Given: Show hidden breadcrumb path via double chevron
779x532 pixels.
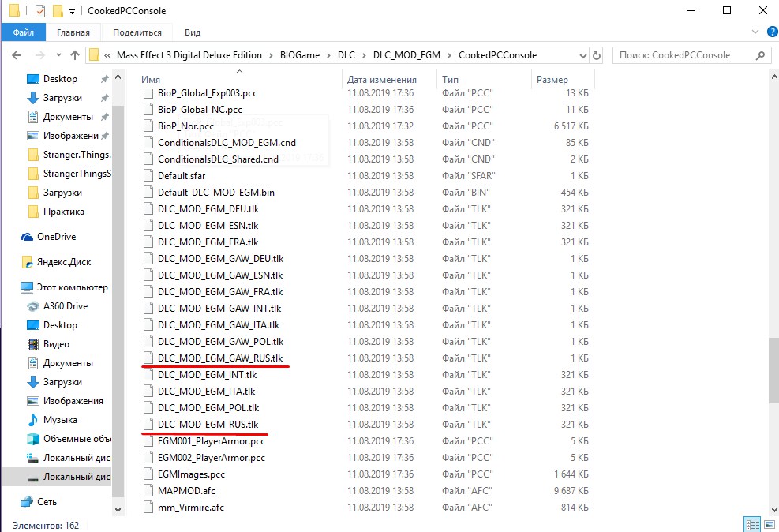Looking at the screenshot, I should [x=107, y=55].
